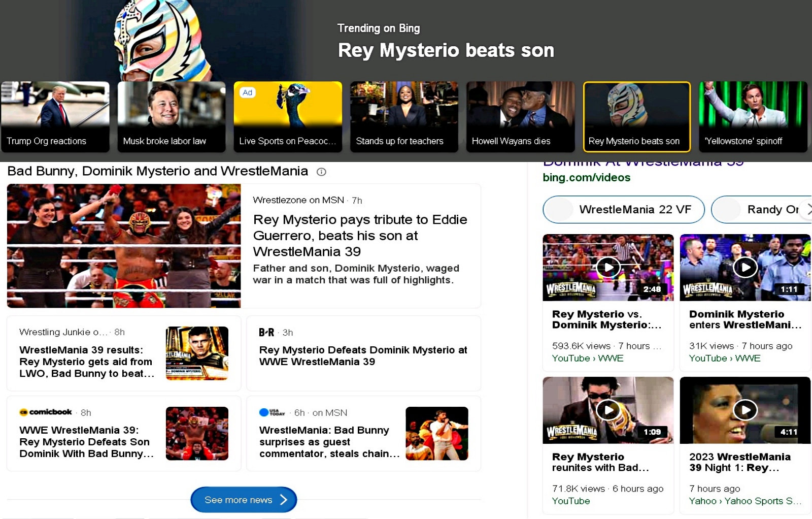
Task: Click the partially hidden Dominik At WrestleMania heading
Action: [643, 164]
